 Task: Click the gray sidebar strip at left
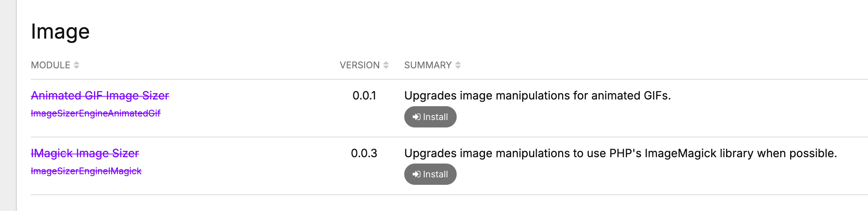tap(8, 105)
